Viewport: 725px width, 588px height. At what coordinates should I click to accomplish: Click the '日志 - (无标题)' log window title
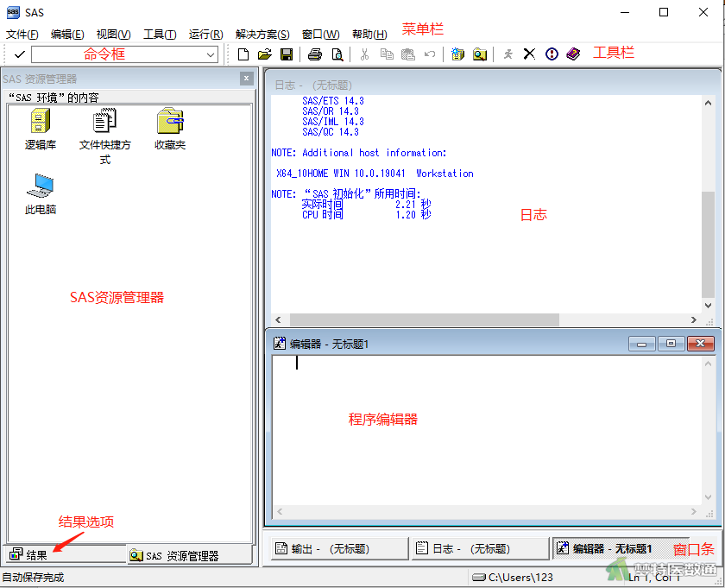coord(313,85)
